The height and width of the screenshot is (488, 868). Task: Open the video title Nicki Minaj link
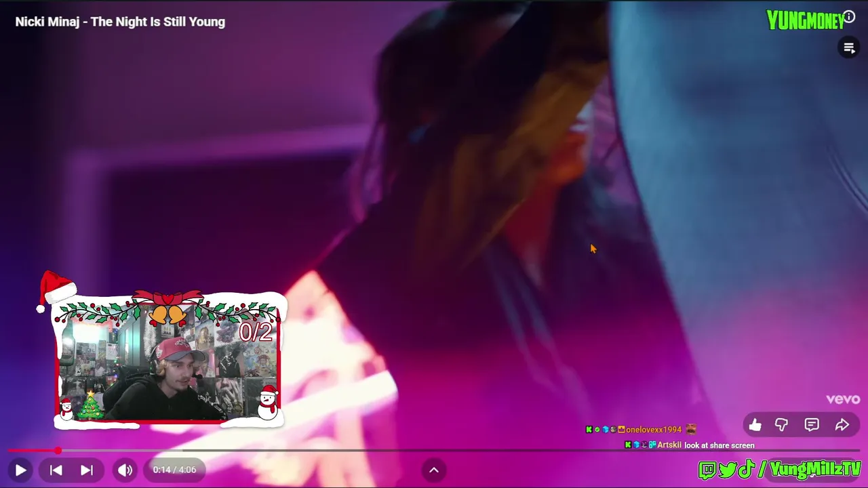[120, 22]
